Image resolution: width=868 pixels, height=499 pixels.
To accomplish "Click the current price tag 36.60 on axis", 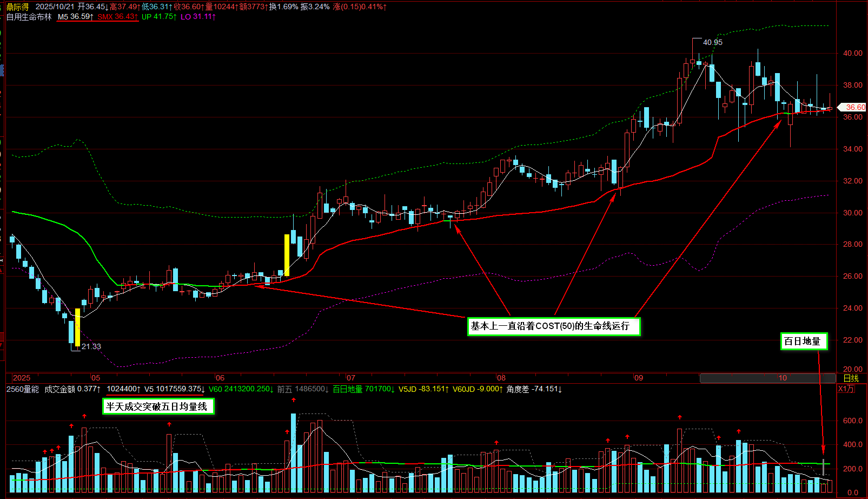I will tap(852, 107).
